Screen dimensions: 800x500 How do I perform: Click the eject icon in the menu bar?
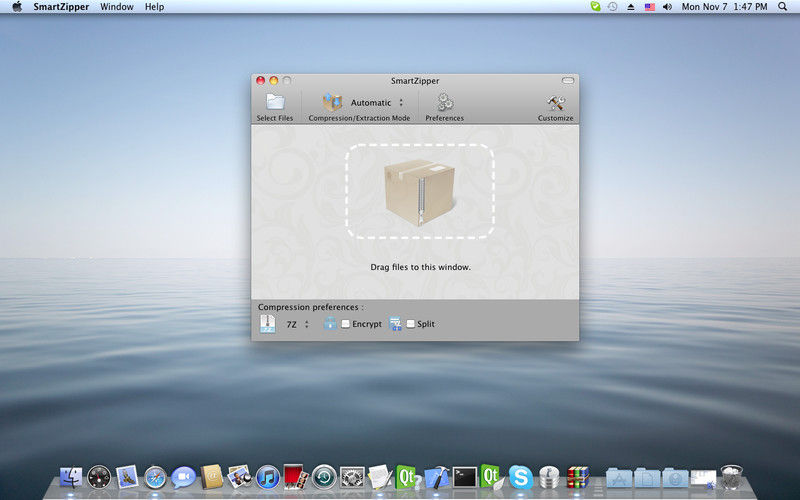(x=631, y=7)
